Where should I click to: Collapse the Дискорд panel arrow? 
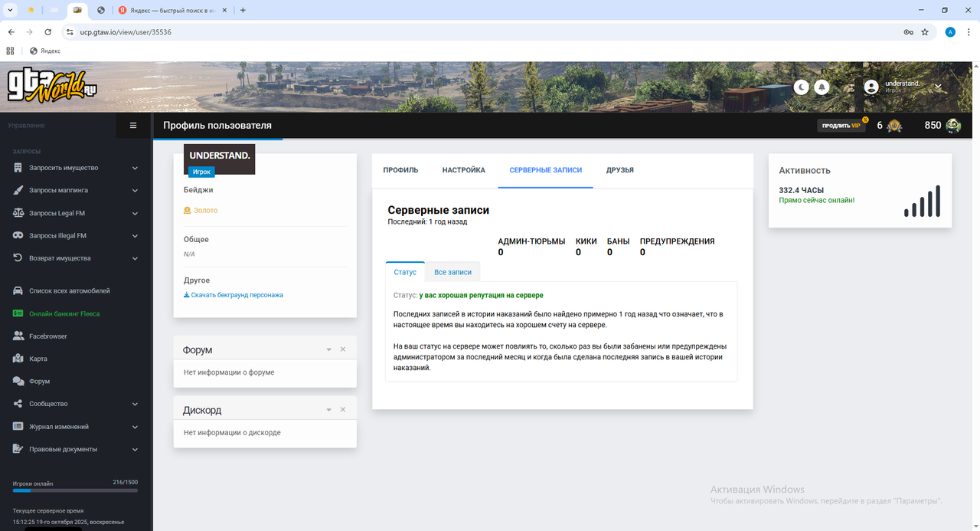click(x=329, y=410)
